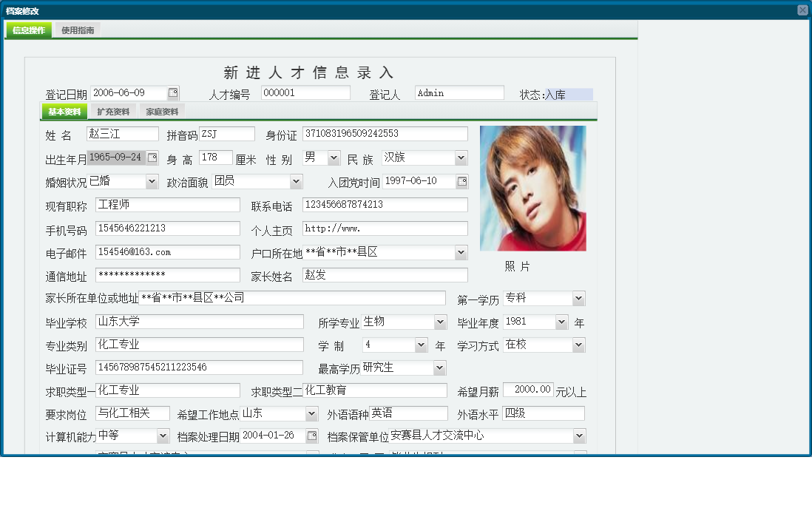Open calendar picker for 入团党时间

point(462,181)
